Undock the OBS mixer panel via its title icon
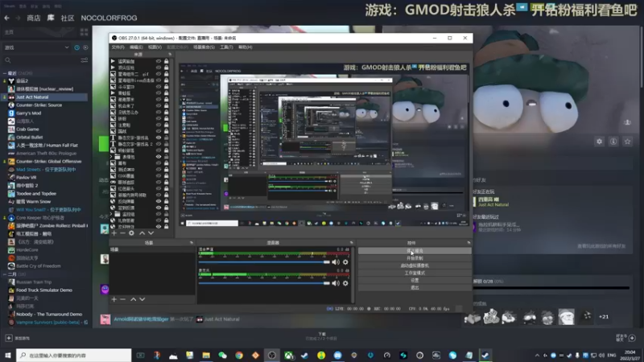This screenshot has height=362, width=644. (x=352, y=243)
